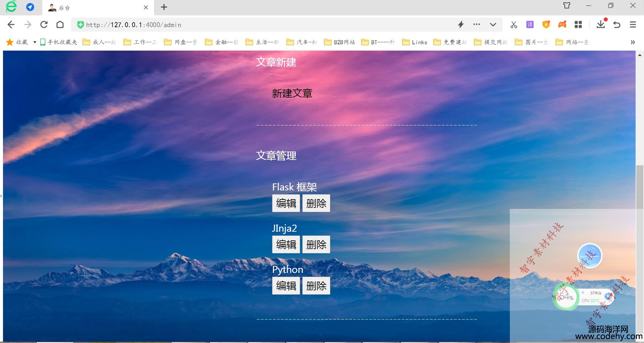Open the 生活 bookmark folder

[262, 42]
